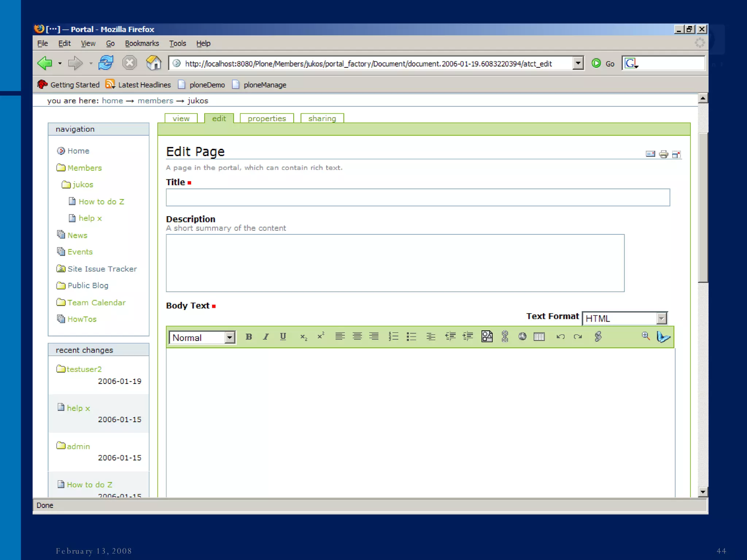
Task: Click into the Title input field
Action: pos(418,198)
